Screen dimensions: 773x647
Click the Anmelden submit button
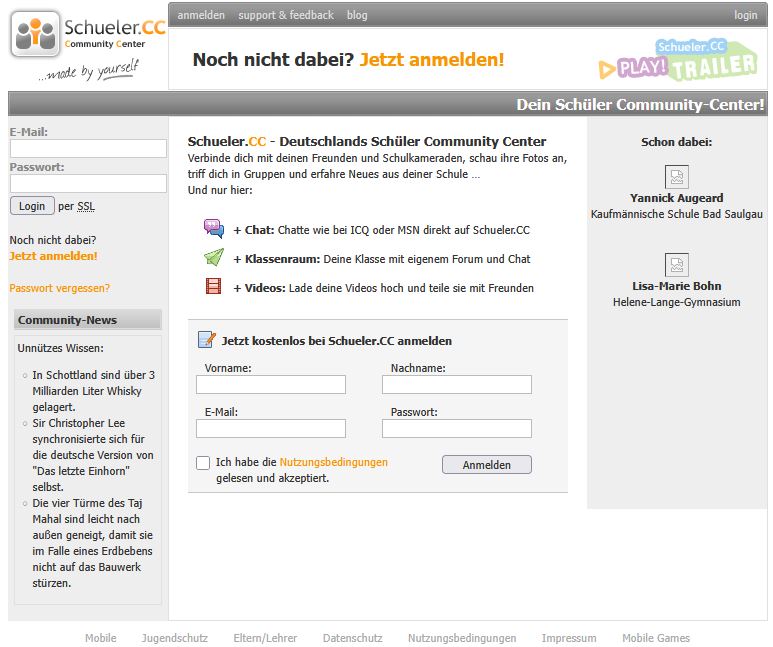point(487,465)
